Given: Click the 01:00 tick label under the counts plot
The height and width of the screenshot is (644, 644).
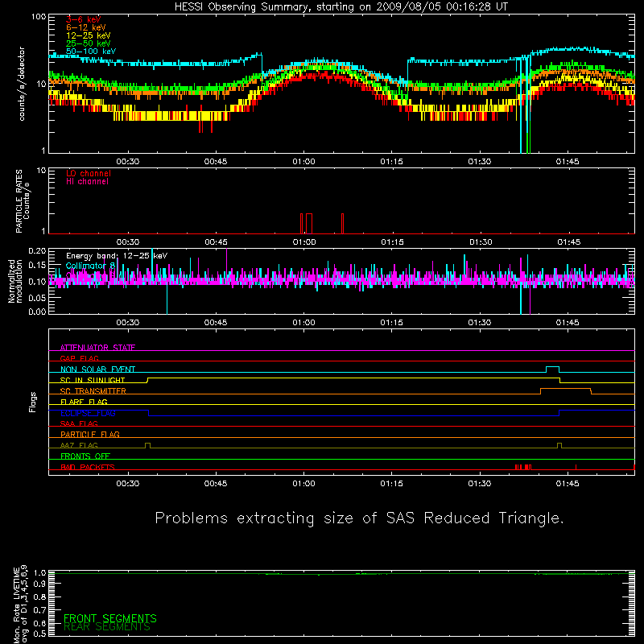Looking at the screenshot, I should coord(304,162).
